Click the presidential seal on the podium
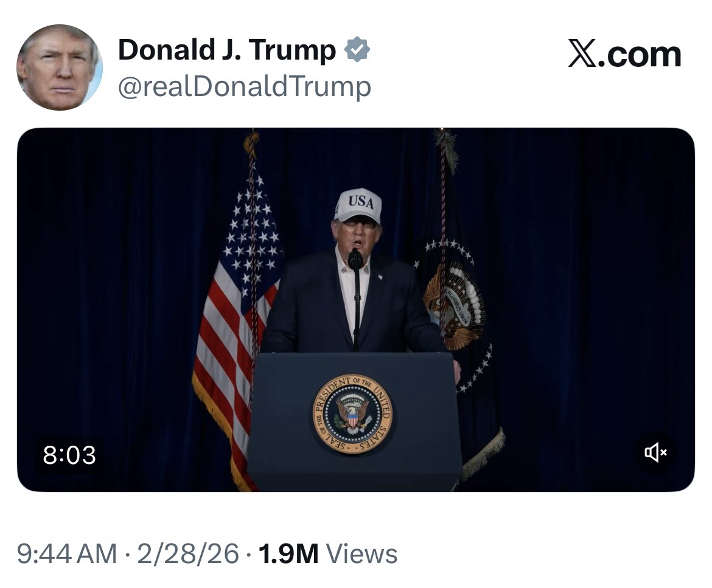The width and height of the screenshot is (712, 588). (352, 413)
